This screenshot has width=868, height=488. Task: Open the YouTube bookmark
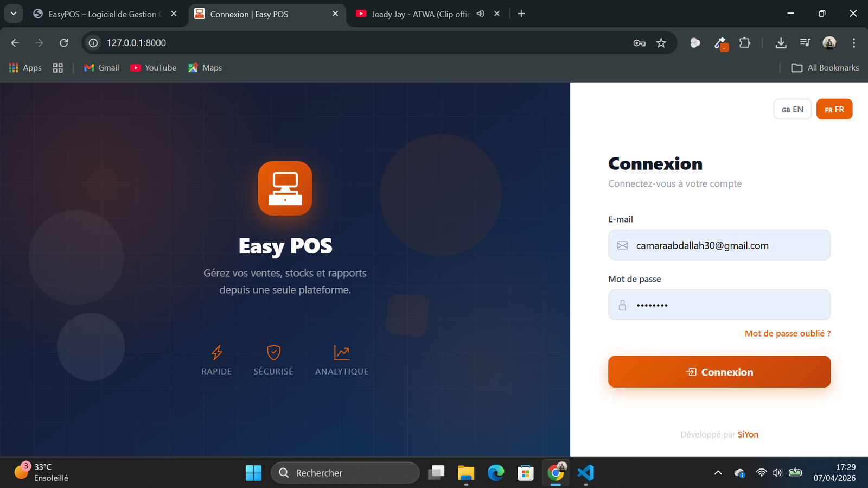tap(154, 68)
